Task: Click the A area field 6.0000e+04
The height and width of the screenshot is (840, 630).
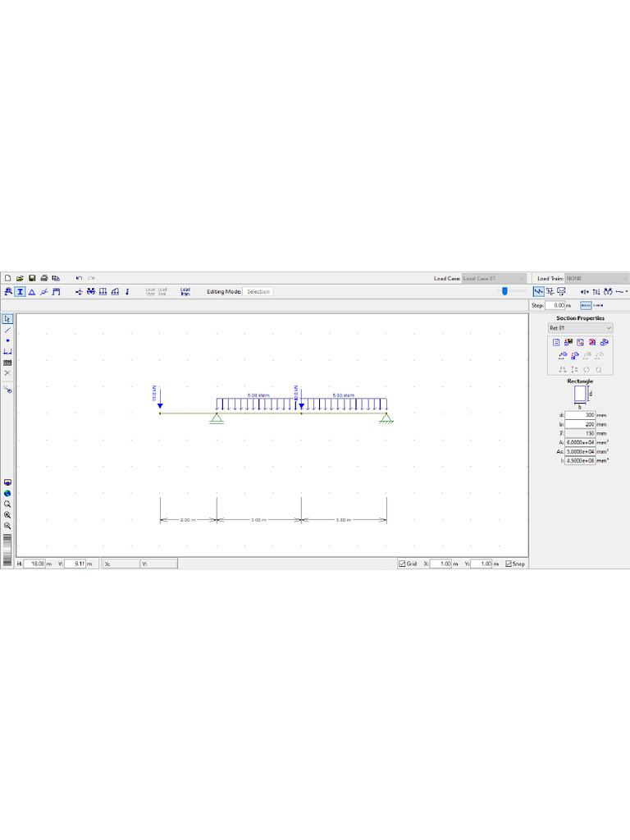Action: tap(580, 442)
